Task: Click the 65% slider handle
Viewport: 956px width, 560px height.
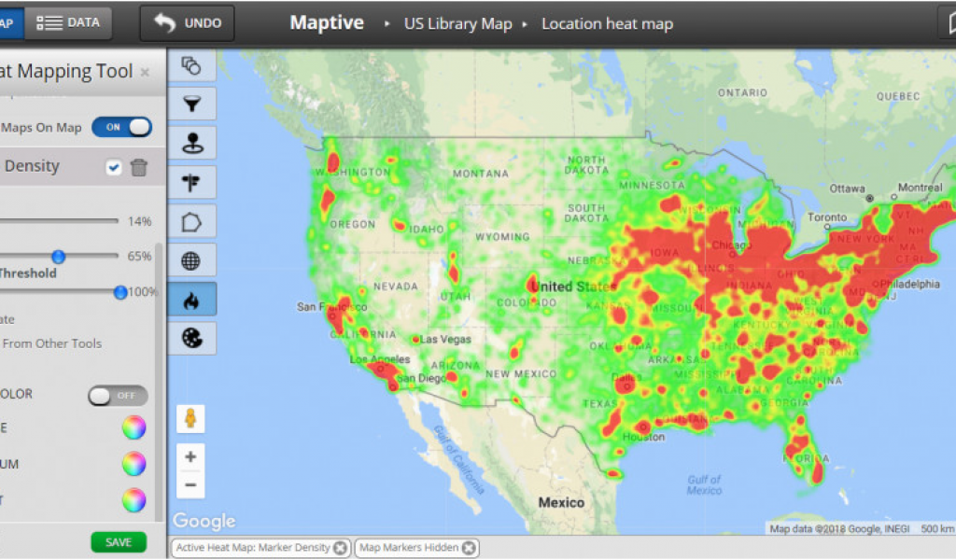Action: [59, 257]
